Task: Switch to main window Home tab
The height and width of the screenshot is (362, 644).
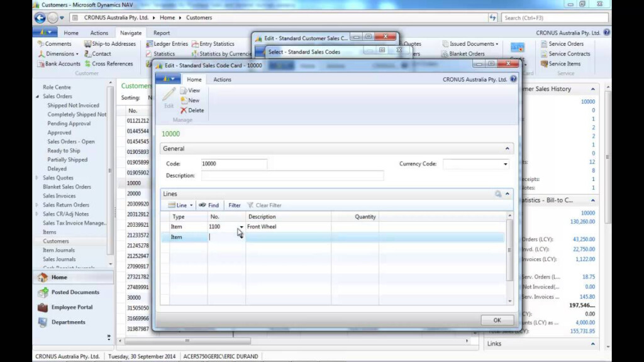Action: click(71, 33)
